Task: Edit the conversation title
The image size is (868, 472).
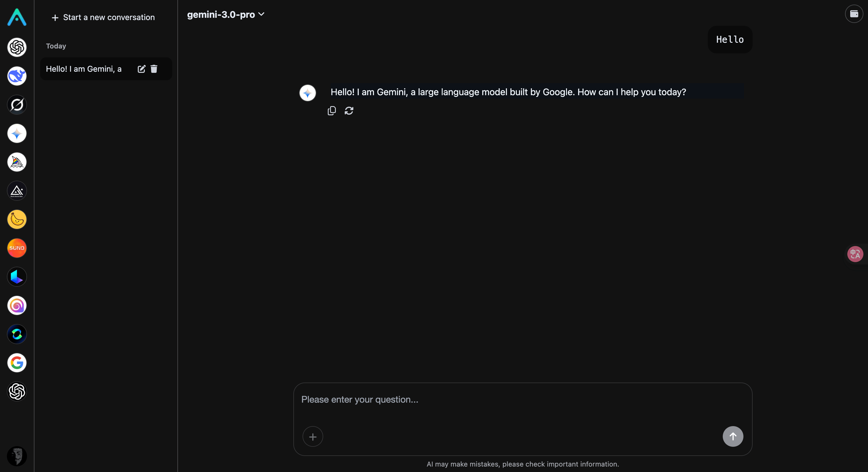Action: point(142,69)
